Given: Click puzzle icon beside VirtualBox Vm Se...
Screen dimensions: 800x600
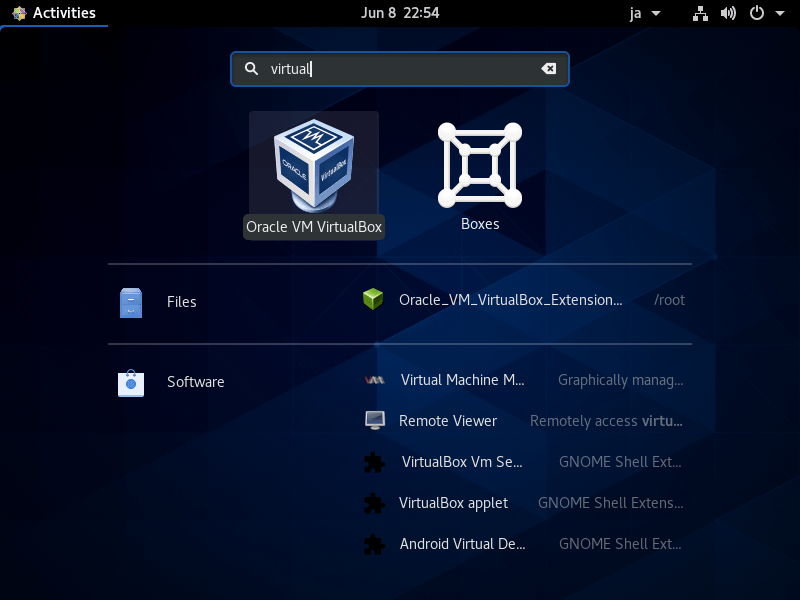Looking at the screenshot, I should 375,462.
